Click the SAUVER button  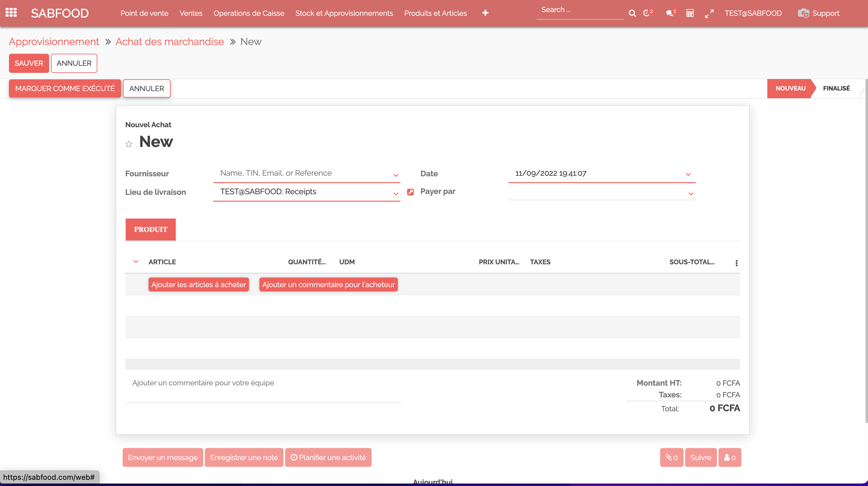point(29,63)
